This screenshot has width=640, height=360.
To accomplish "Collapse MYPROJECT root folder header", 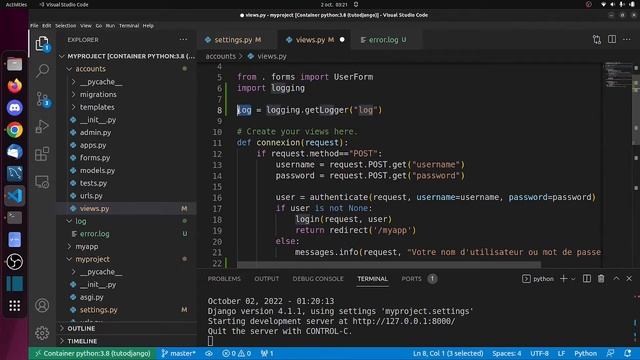I will point(127,56).
